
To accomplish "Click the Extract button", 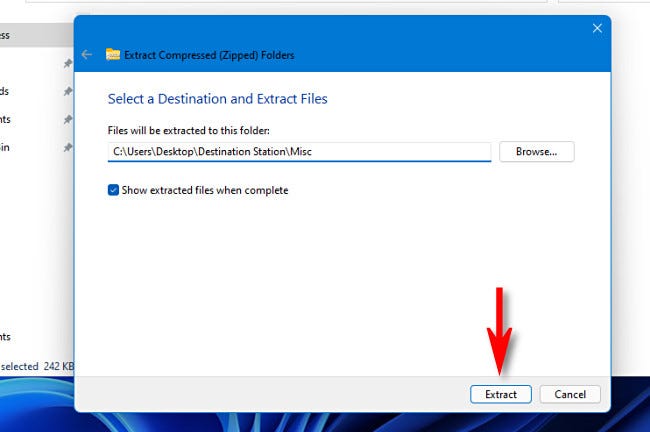I will pyautogui.click(x=501, y=394).
